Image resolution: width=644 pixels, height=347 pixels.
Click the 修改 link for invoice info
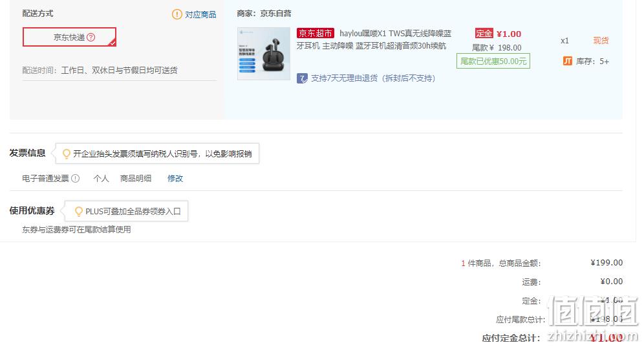(175, 179)
